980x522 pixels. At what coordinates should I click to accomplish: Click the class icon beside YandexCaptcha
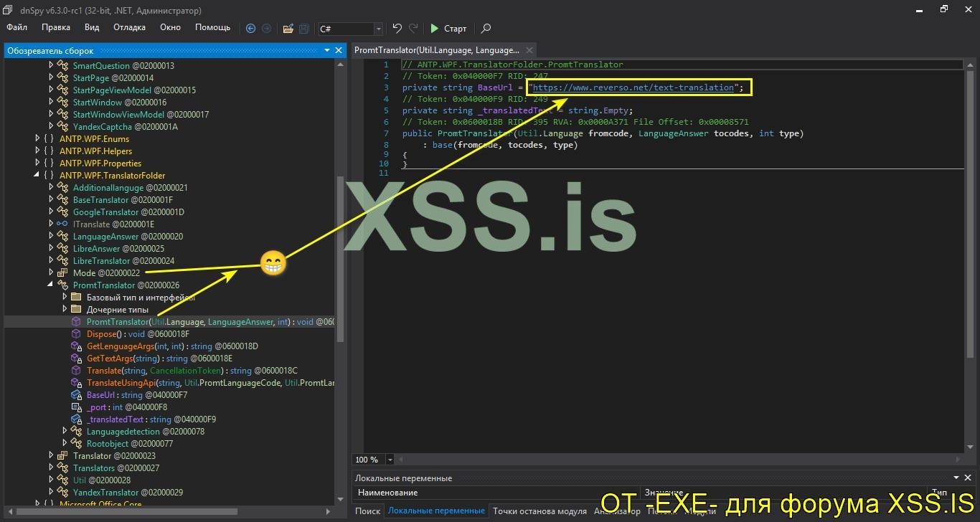[x=62, y=127]
